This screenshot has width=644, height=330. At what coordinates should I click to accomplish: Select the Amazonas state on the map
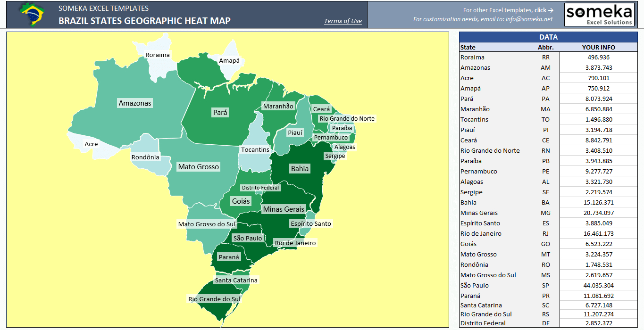pos(135,103)
